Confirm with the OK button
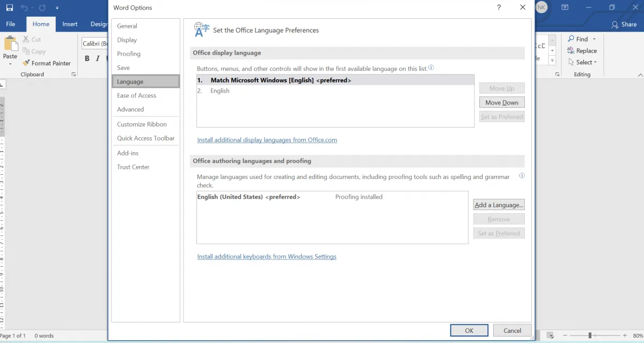The height and width of the screenshot is (343, 644). (469, 331)
